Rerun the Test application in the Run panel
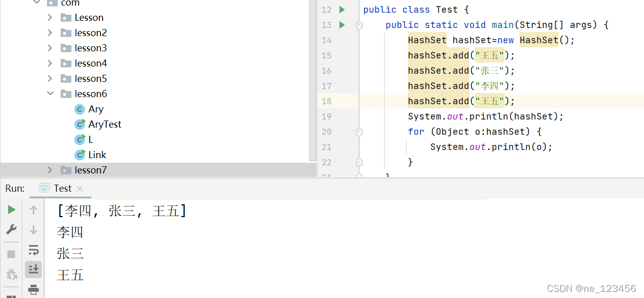The height and width of the screenshot is (298, 644). 11,209
